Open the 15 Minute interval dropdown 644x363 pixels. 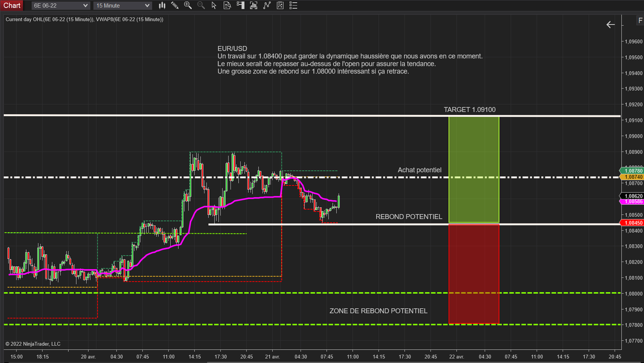click(x=123, y=5)
